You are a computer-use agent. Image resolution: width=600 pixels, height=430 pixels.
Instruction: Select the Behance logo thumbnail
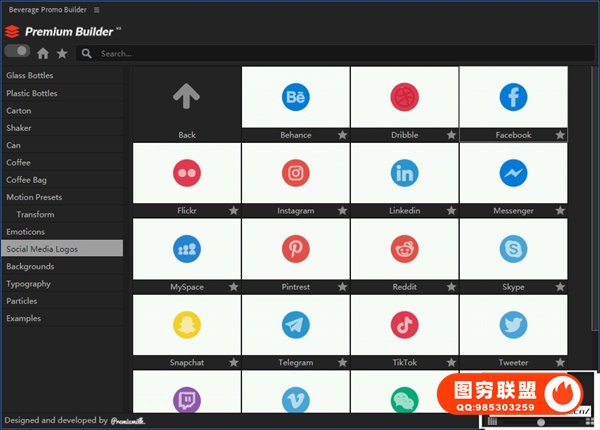pyautogui.click(x=296, y=97)
